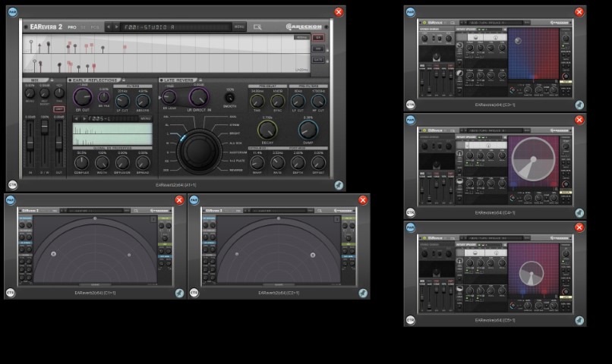Pin the EARevolve C5 window
The image size is (612, 364).
click(x=579, y=320)
